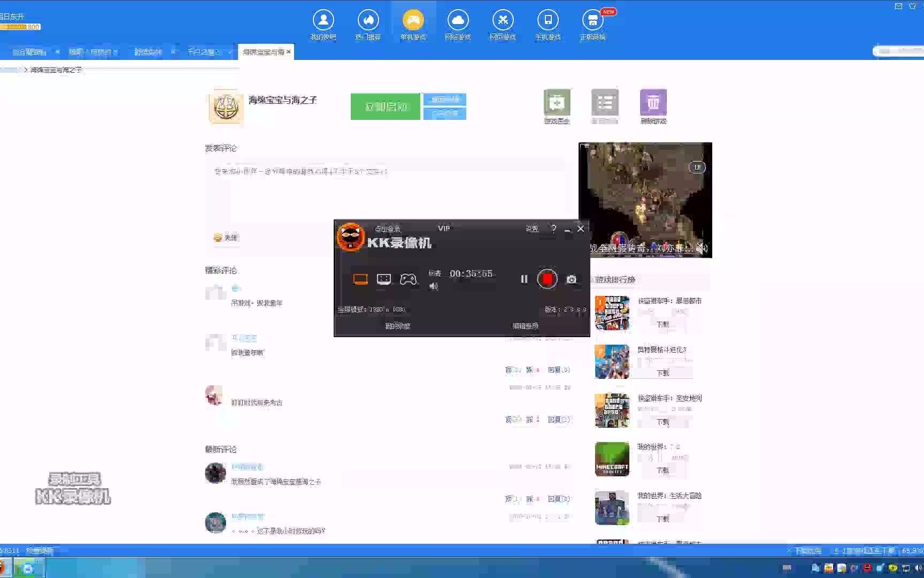
Task: Click lower blue button beside 立即启动
Action: pyautogui.click(x=445, y=113)
